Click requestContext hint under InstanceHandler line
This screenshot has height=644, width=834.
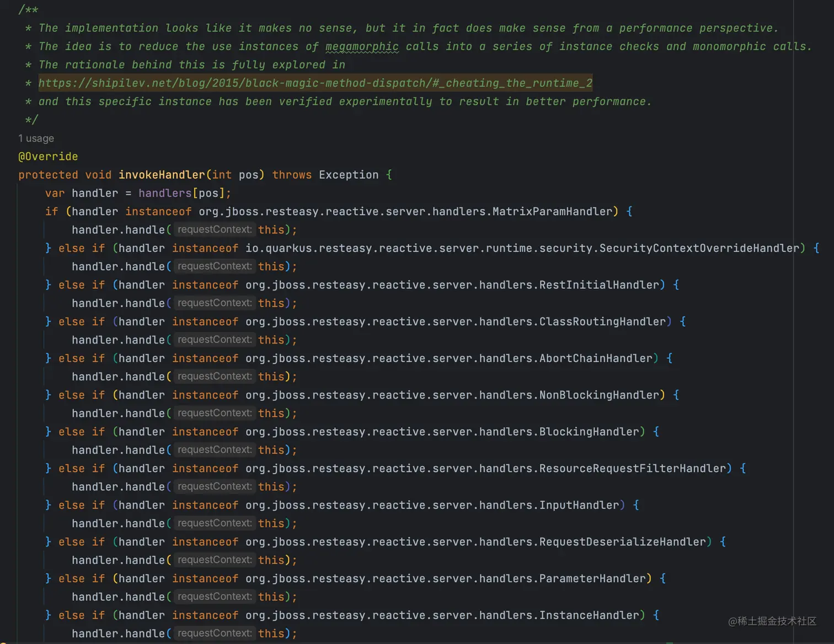coord(215,633)
